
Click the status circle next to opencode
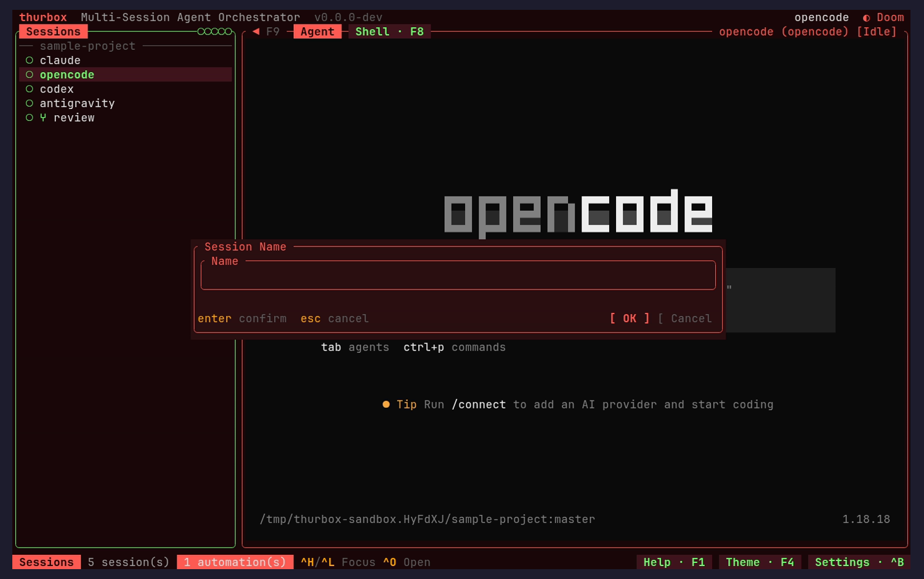tap(30, 75)
